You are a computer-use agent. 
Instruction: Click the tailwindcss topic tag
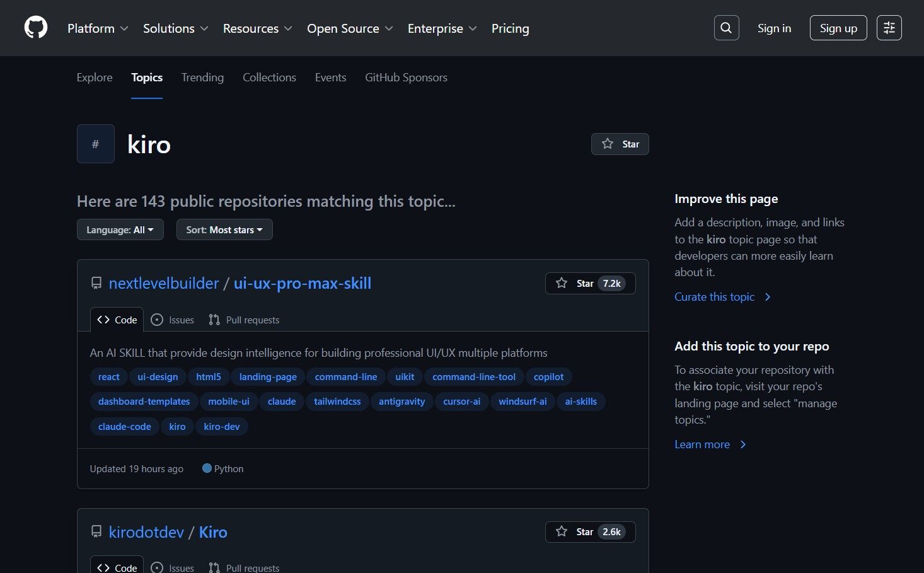coord(337,402)
